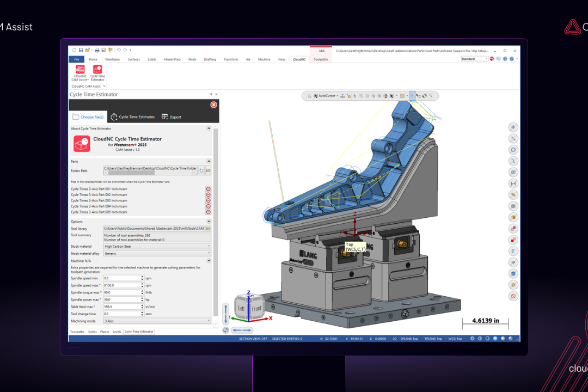Open the File menu
The image size is (588, 392).
[77, 59]
